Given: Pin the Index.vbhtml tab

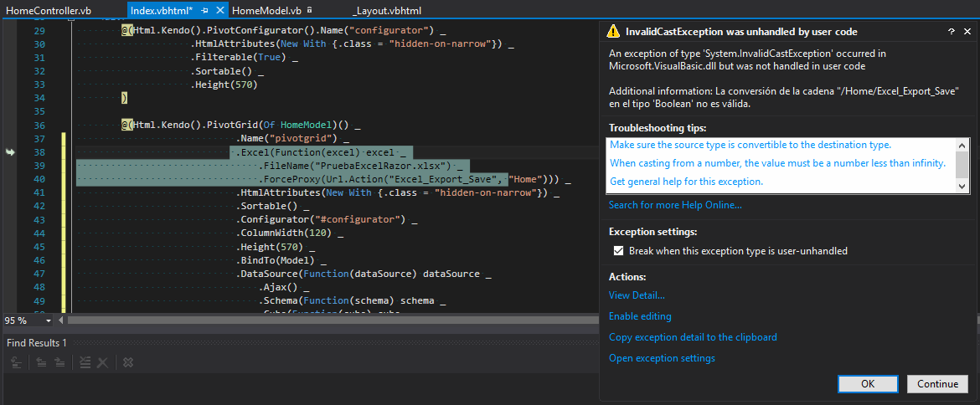Looking at the screenshot, I should point(204,11).
